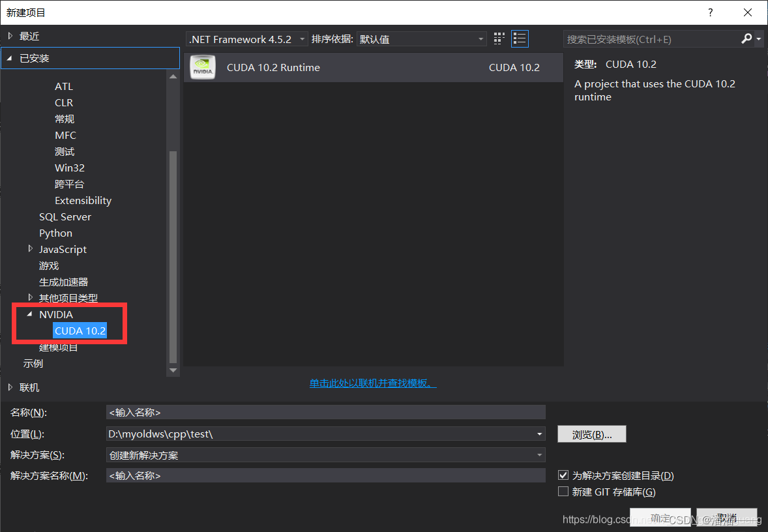Select the 游戏 tree item

(48, 265)
